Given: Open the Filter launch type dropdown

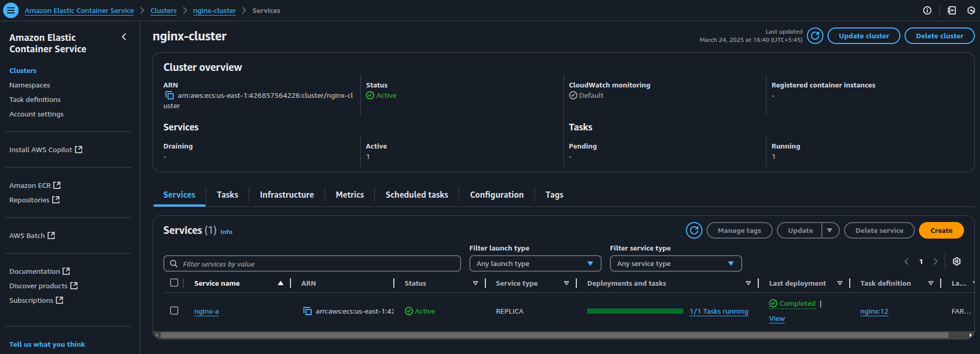Looking at the screenshot, I should coord(534,263).
